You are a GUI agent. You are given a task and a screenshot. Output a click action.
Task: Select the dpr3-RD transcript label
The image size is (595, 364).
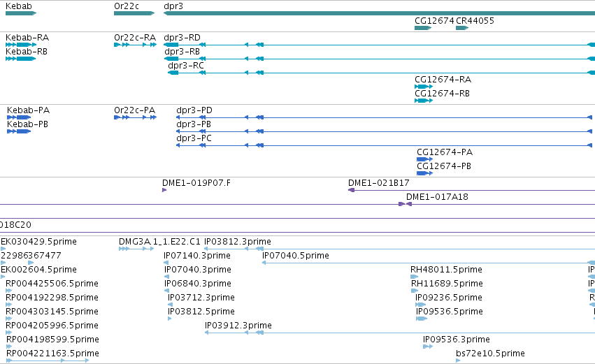[182, 38]
